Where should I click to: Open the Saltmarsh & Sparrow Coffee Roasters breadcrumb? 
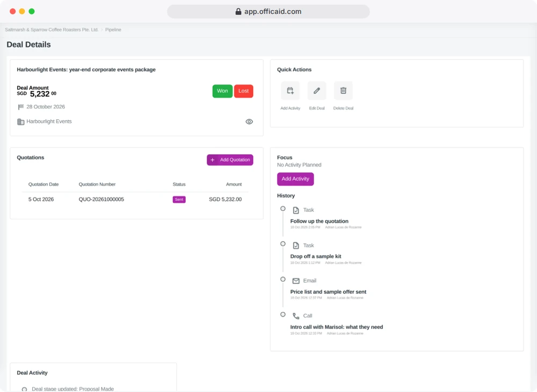[52, 30]
